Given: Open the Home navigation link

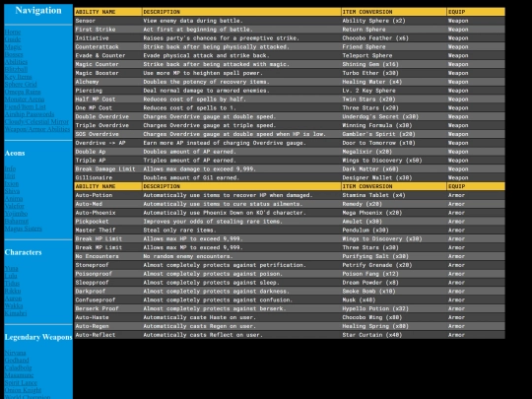Looking at the screenshot, I should (13, 32).
